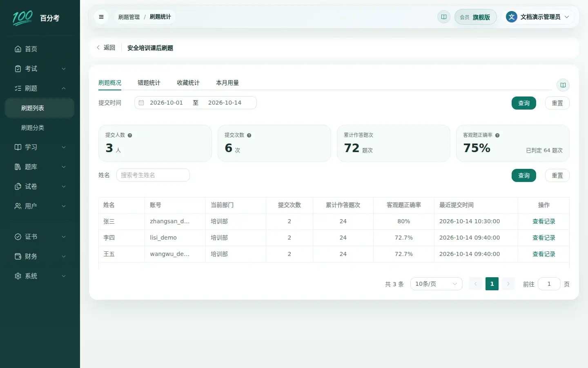Click the 前往 page number input
The image size is (588, 368).
point(549,284)
